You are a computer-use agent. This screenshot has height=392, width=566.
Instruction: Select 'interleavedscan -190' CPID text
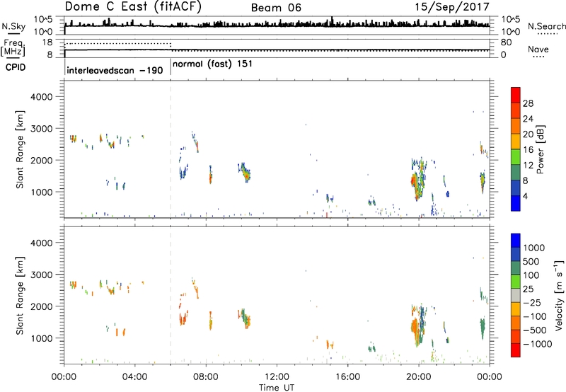(115, 70)
